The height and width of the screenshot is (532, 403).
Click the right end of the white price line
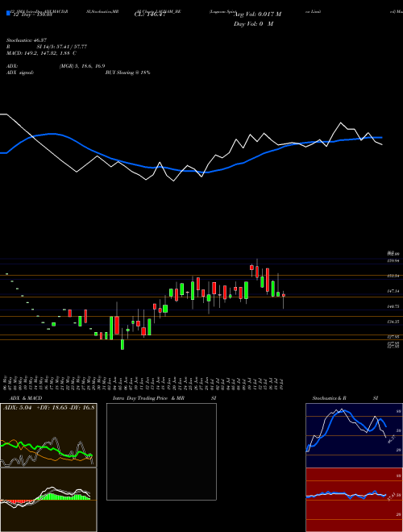point(381,144)
